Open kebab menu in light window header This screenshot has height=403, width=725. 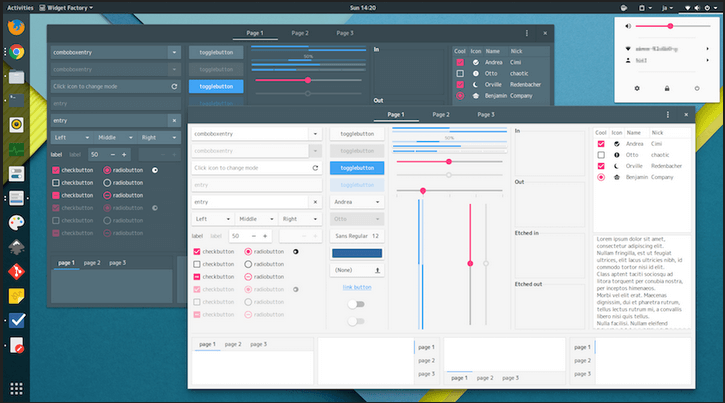click(668, 115)
